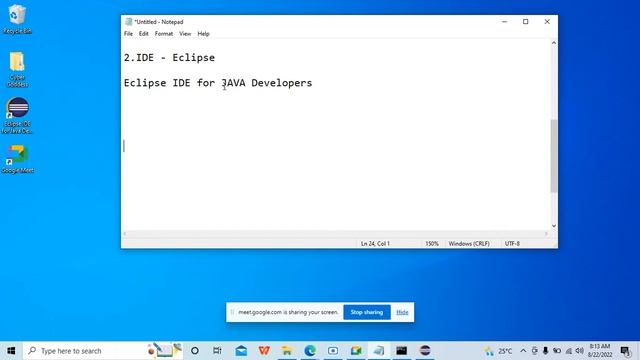
Task: Click the horizontal scrollbar right arrow in Notepad
Action: point(546,234)
